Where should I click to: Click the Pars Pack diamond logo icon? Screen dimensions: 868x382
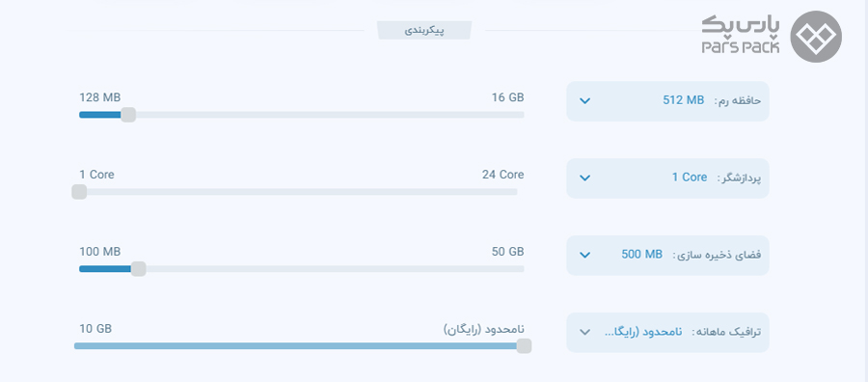point(816,37)
